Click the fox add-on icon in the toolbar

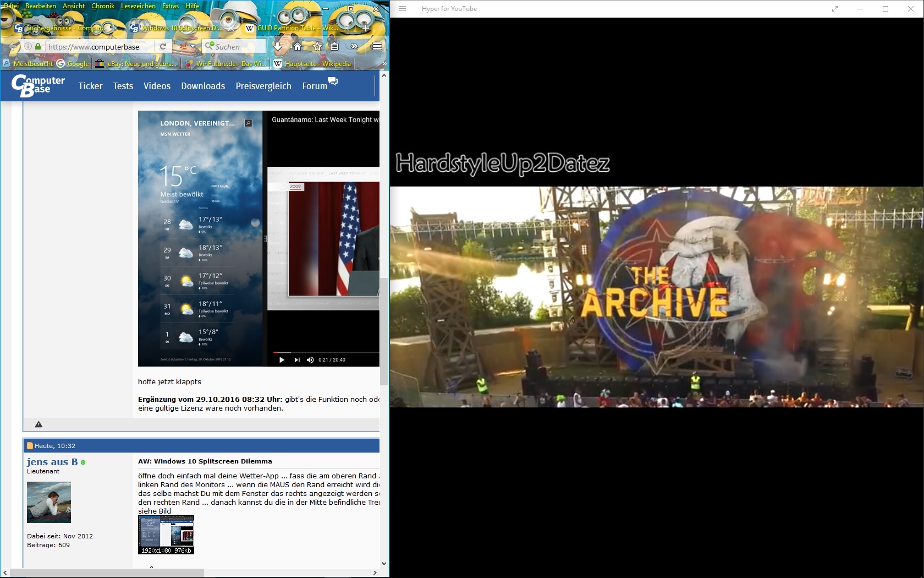[183, 47]
